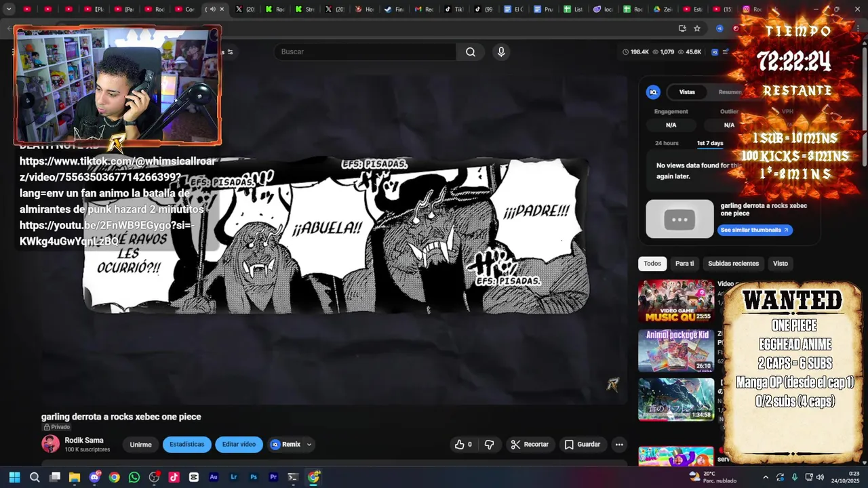
Task: Open OBS Studio from taskbar
Action: [154, 477]
